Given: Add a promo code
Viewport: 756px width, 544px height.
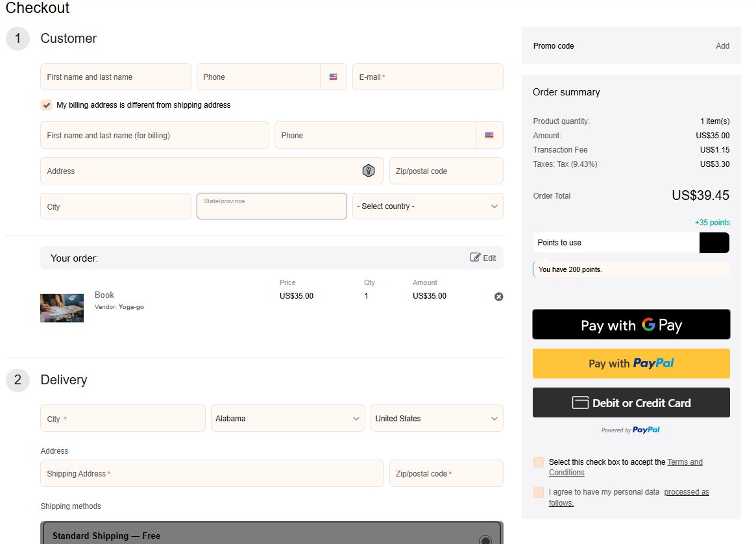Looking at the screenshot, I should point(722,46).
